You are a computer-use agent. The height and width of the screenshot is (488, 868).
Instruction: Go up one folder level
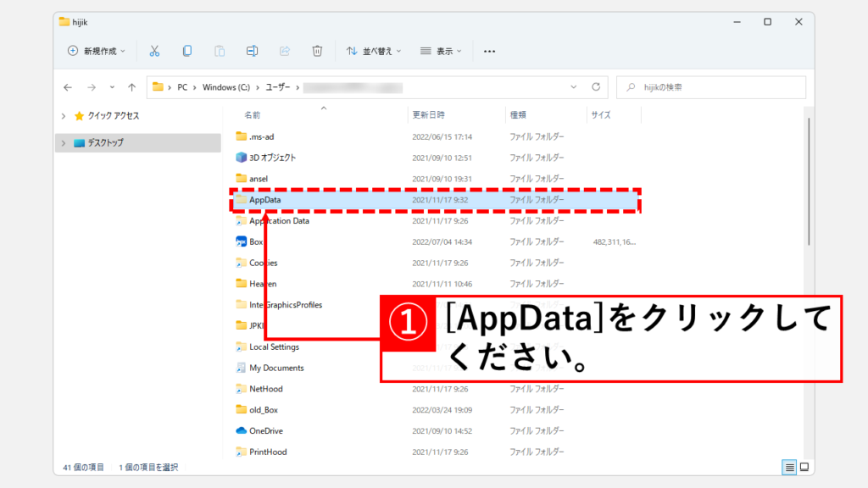[131, 87]
